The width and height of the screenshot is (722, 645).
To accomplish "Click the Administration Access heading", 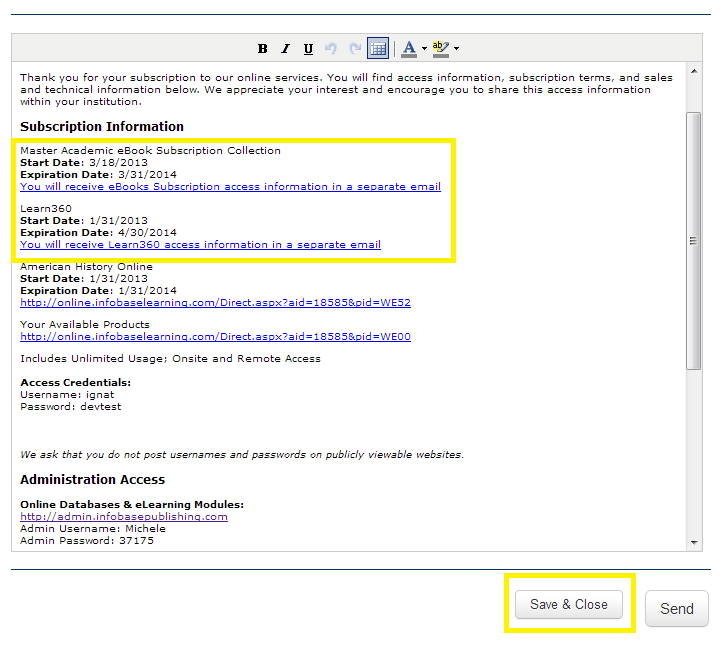I will (x=92, y=479).
